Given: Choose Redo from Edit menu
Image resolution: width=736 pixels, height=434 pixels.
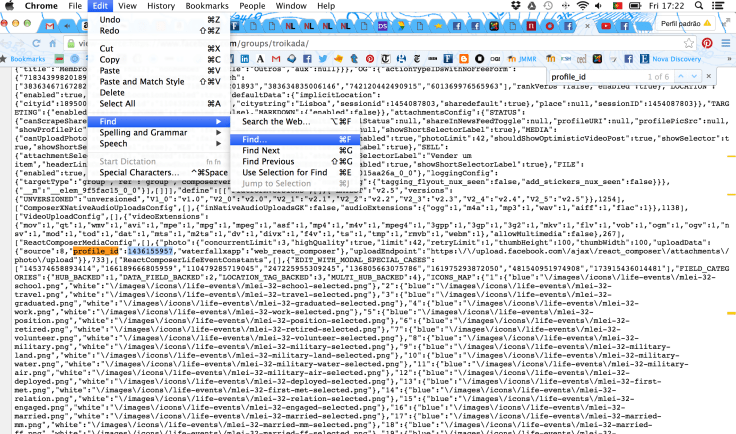Looking at the screenshot, I should (x=159, y=30).
